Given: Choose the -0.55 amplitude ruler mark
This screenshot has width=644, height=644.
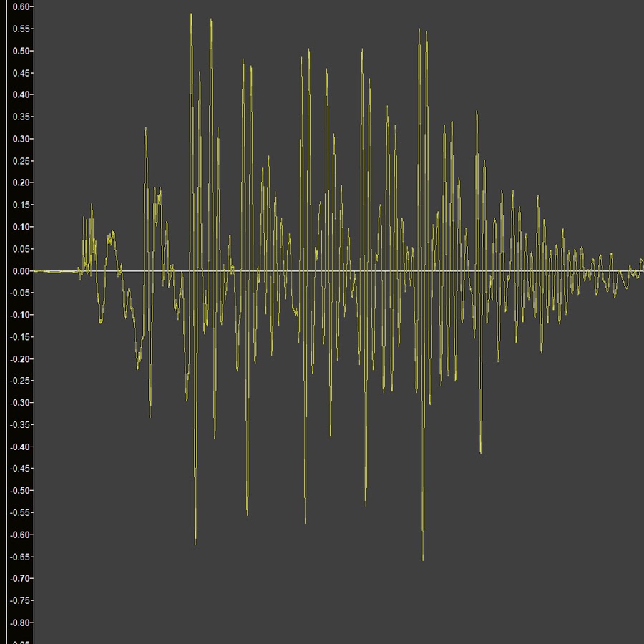Looking at the screenshot, I should pos(20,513).
